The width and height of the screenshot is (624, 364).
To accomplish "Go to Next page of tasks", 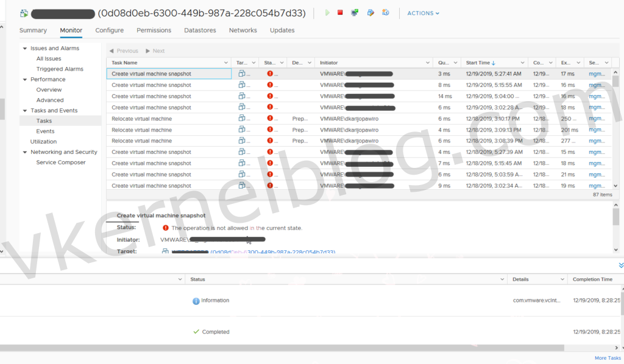I will click(155, 51).
